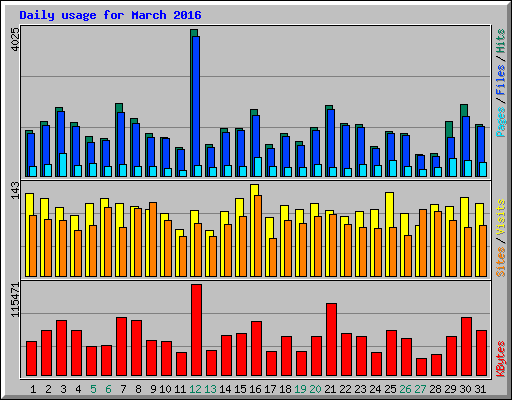Viewport: 512px width, 400px height.
Task: Click green weekend day 12 label
Action: (195, 389)
